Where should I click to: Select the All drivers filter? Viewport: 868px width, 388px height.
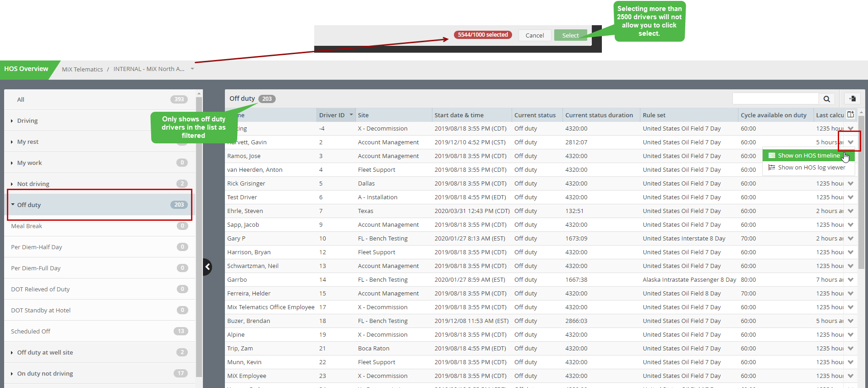(x=99, y=99)
